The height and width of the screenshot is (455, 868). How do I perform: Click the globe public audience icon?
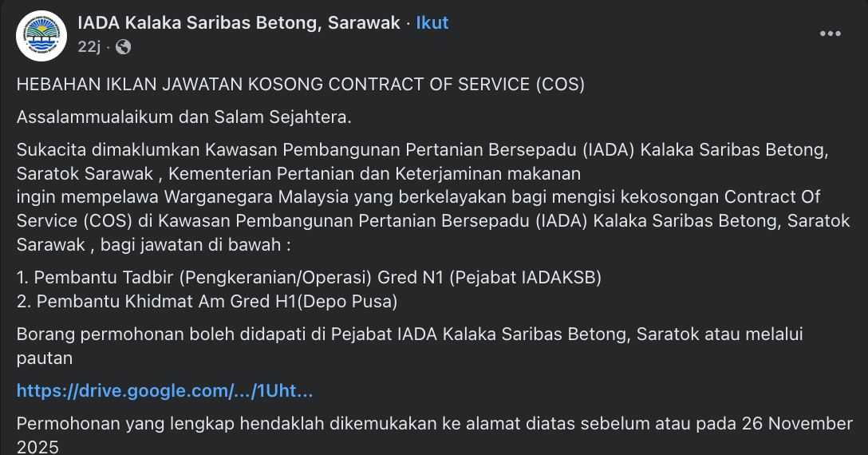(123, 47)
